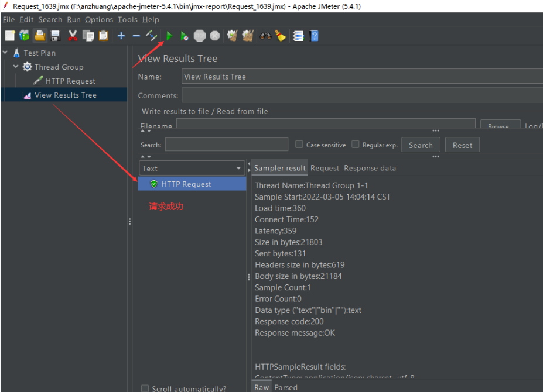Image resolution: width=543 pixels, height=392 pixels.
Task: Open Search with binoculars icon
Action: 265,36
